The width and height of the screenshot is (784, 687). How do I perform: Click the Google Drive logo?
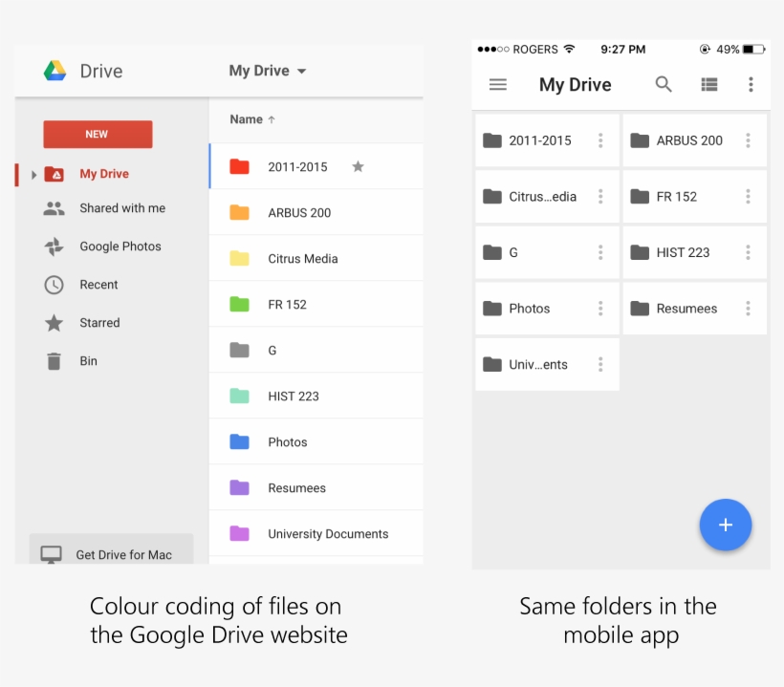[x=55, y=71]
